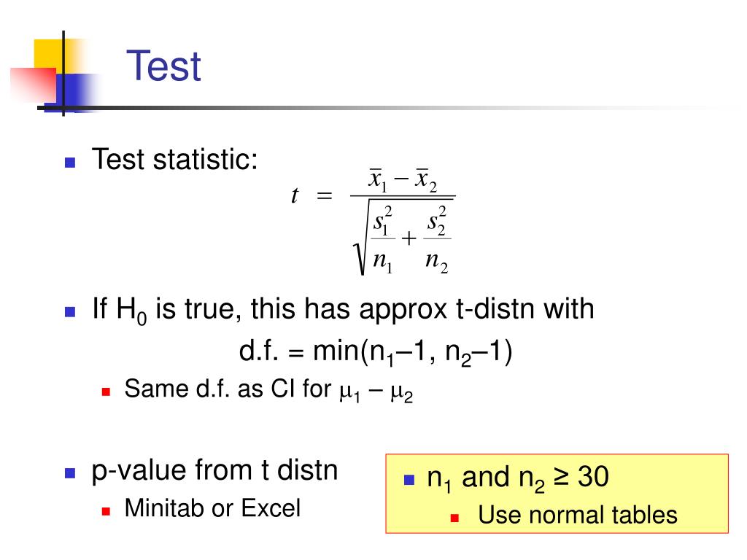This screenshot has width=747, height=560.
Task: Select the 'Test statistic:' bullet text
Action: pyautogui.click(x=175, y=159)
